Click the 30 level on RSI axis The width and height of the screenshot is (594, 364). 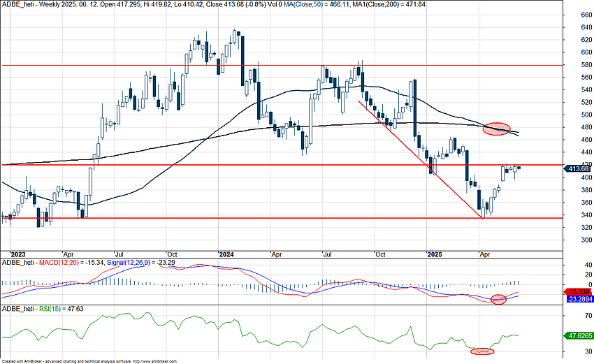click(588, 351)
